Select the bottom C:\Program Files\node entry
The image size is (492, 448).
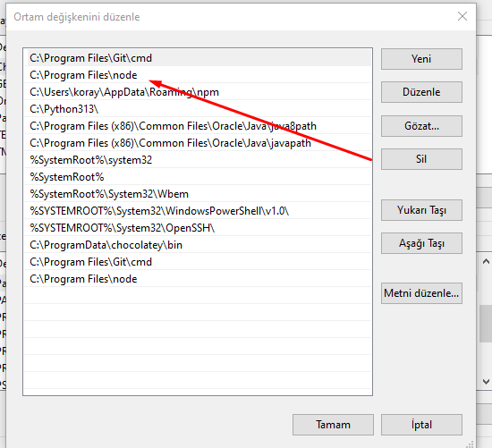click(198, 279)
